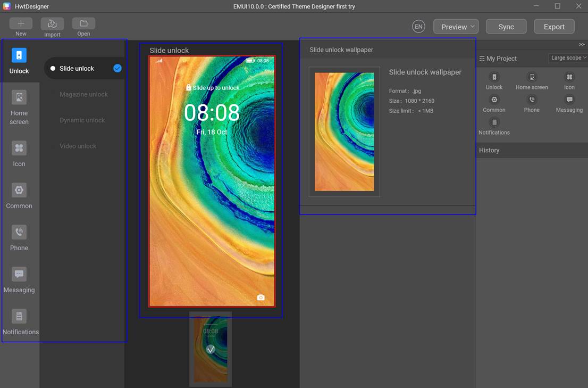Click the New project icon
This screenshot has width=588, height=388.
click(x=21, y=24)
